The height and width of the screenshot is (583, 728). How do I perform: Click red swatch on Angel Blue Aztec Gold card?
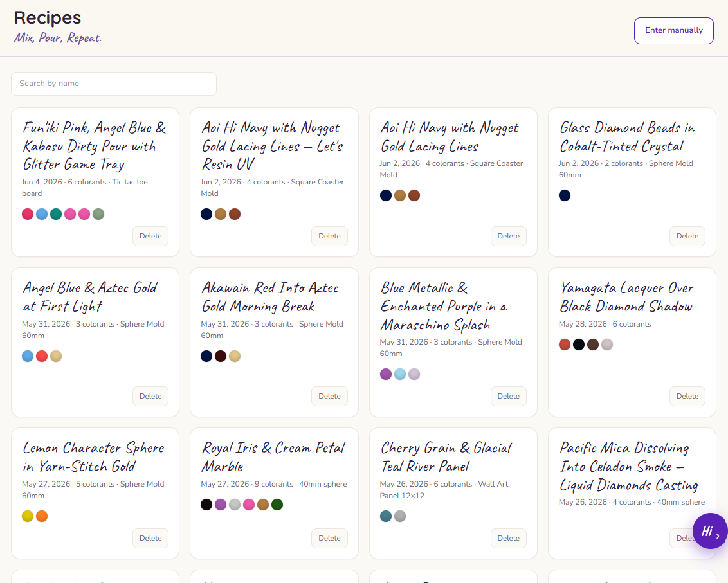(x=42, y=356)
